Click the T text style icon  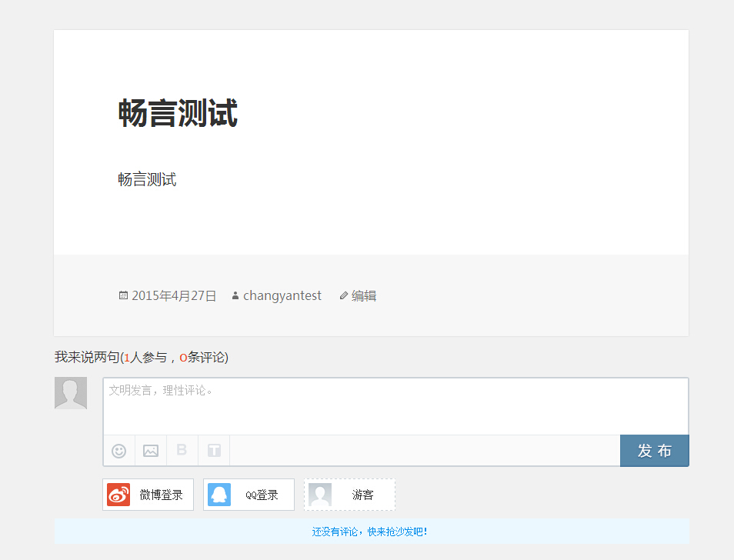click(x=214, y=451)
